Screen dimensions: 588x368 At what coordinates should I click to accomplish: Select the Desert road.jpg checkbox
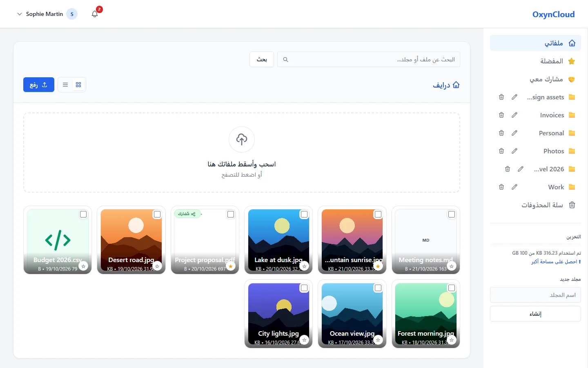tap(157, 214)
